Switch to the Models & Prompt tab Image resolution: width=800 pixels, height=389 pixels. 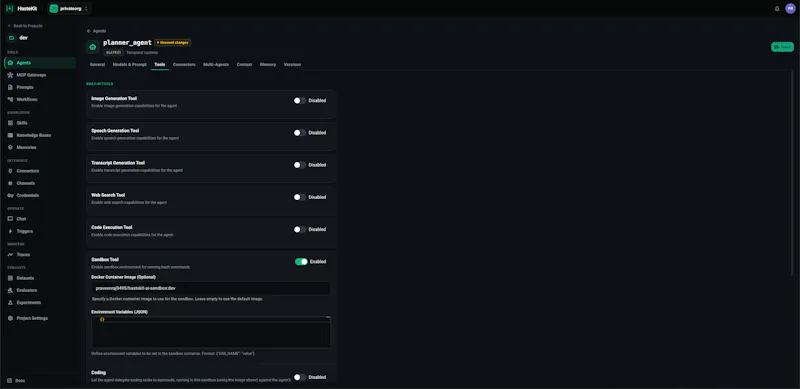point(130,65)
